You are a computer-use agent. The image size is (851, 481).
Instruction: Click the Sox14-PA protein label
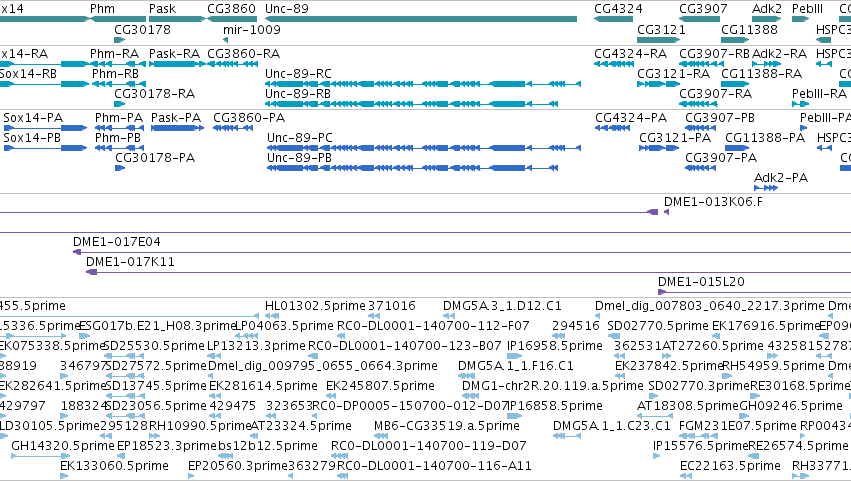[33, 118]
